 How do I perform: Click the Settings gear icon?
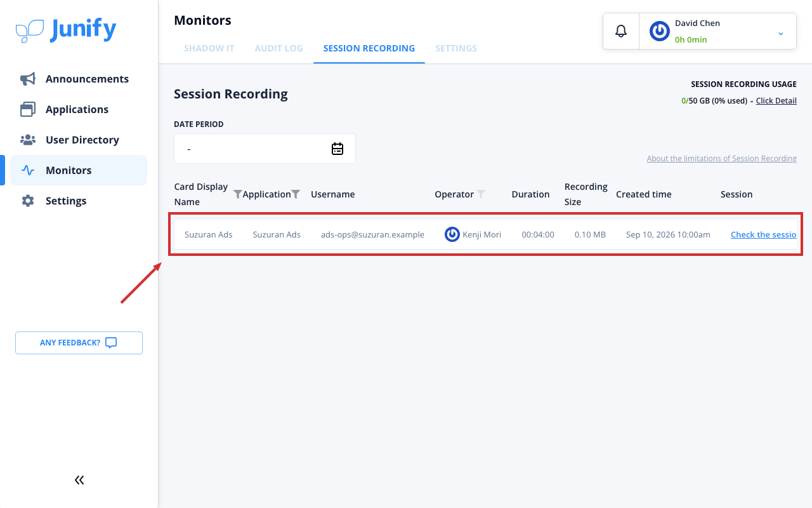click(28, 201)
